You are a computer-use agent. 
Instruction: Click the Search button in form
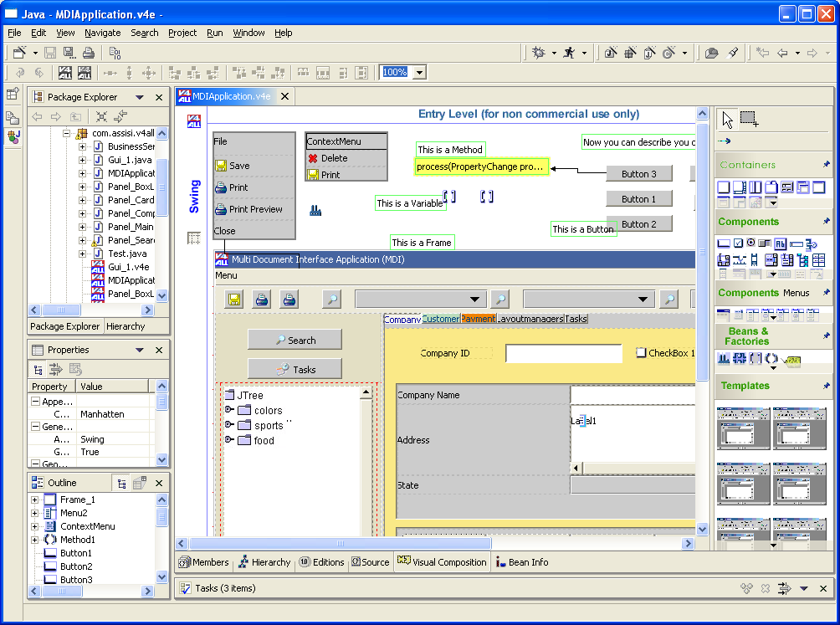coord(295,340)
